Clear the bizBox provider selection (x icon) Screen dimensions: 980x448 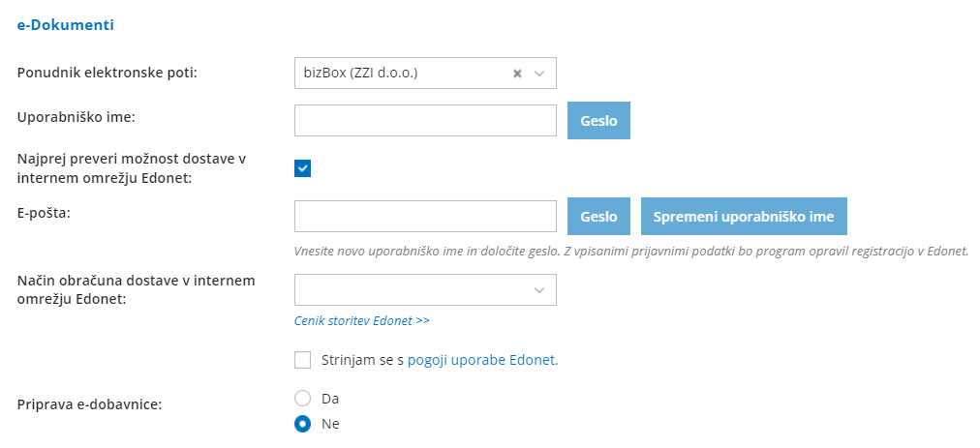click(x=517, y=73)
